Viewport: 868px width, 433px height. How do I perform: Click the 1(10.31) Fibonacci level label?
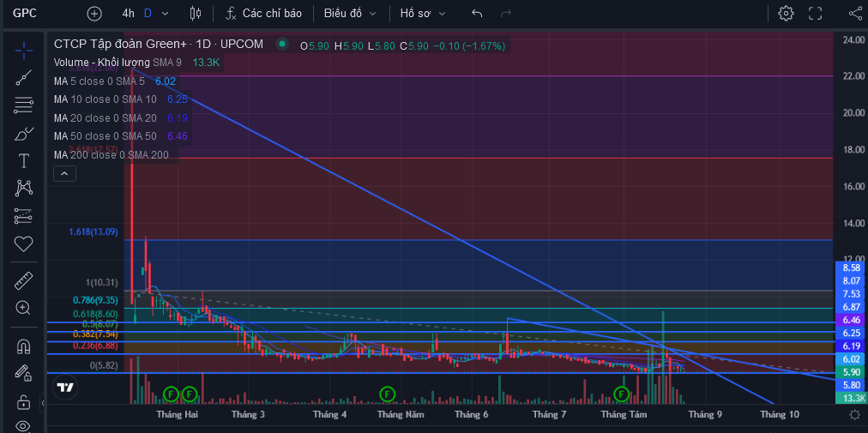click(x=102, y=282)
